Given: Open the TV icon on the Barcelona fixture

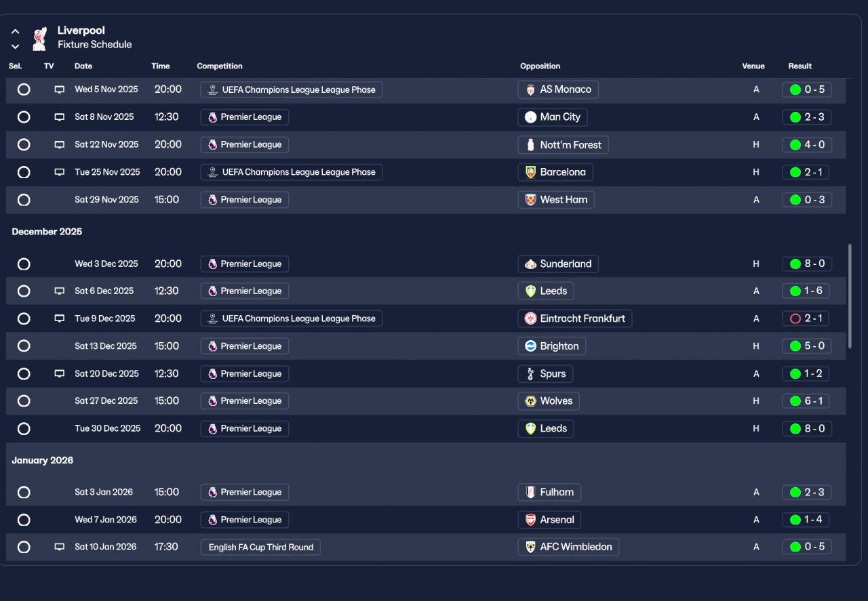Looking at the screenshot, I should 60,172.
